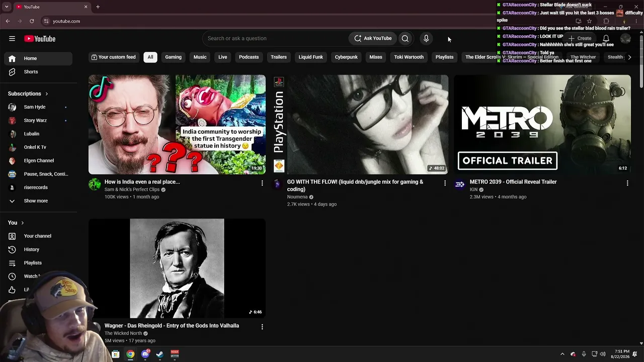Reload the page in Chrome
This screenshot has width=644, height=362.
32,21
